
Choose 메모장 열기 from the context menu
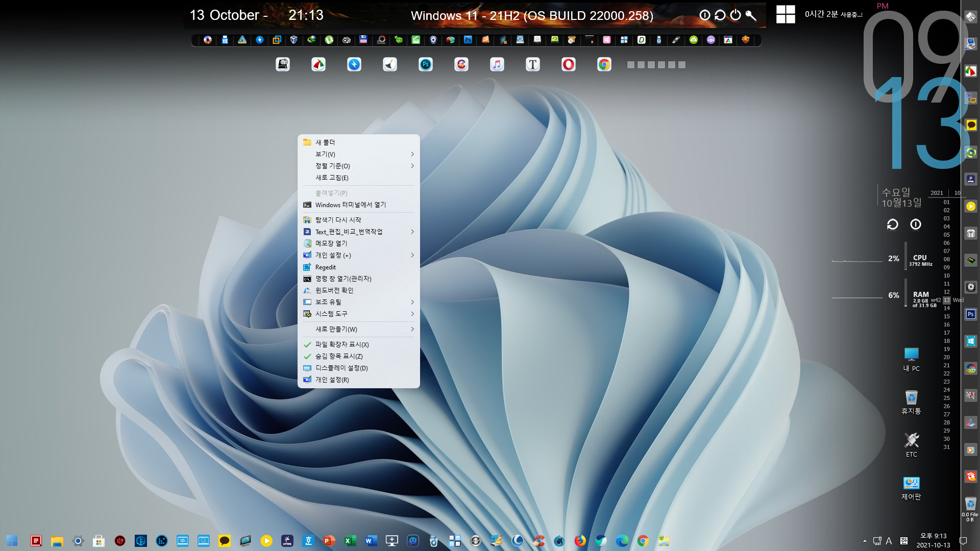[359, 243]
